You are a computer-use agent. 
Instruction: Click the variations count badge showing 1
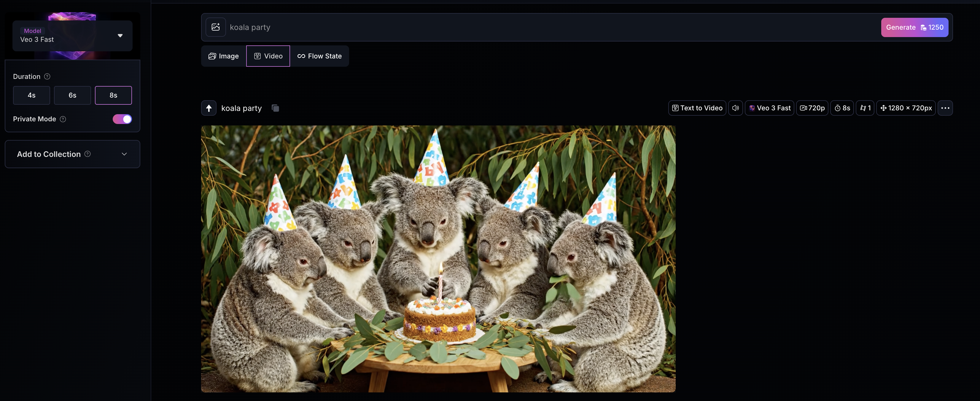(x=865, y=108)
